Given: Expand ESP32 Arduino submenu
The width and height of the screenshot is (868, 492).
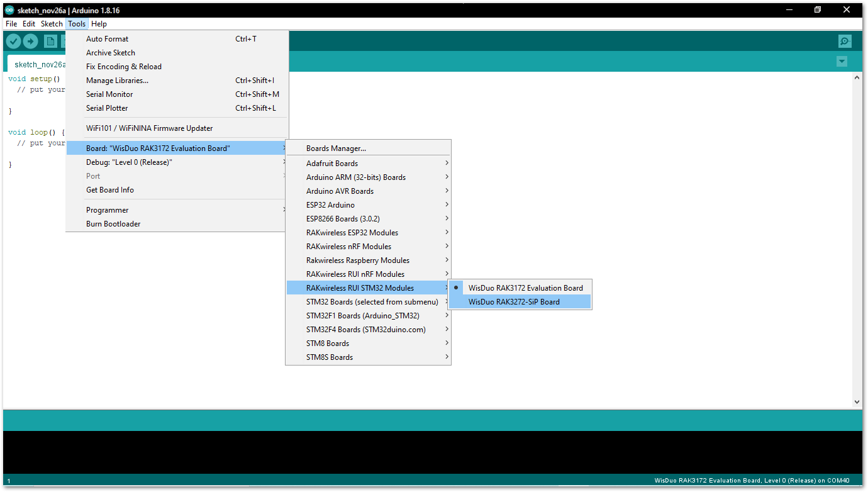Looking at the screenshot, I should tap(369, 205).
